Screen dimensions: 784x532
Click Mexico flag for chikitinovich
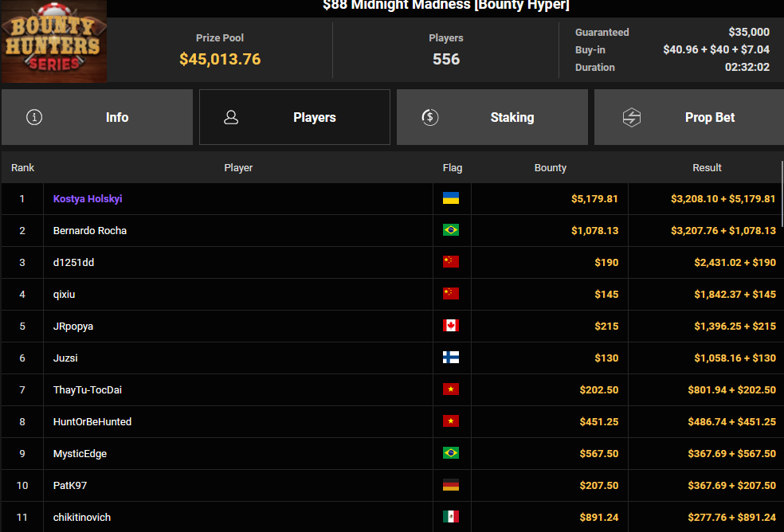451,517
